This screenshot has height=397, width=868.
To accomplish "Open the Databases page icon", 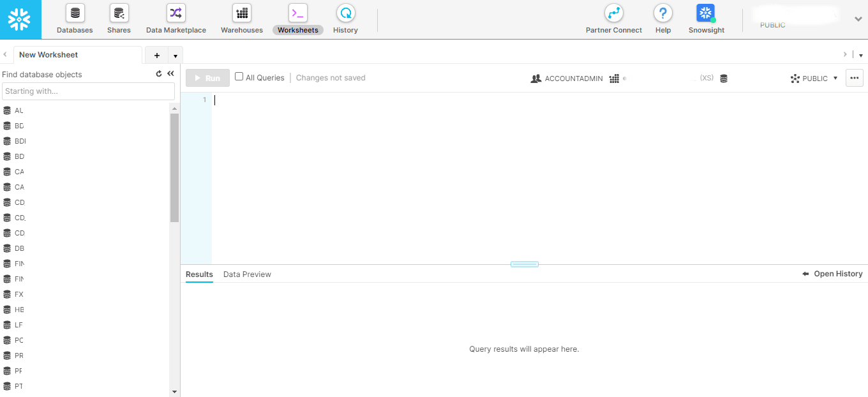I will (x=75, y=13).
